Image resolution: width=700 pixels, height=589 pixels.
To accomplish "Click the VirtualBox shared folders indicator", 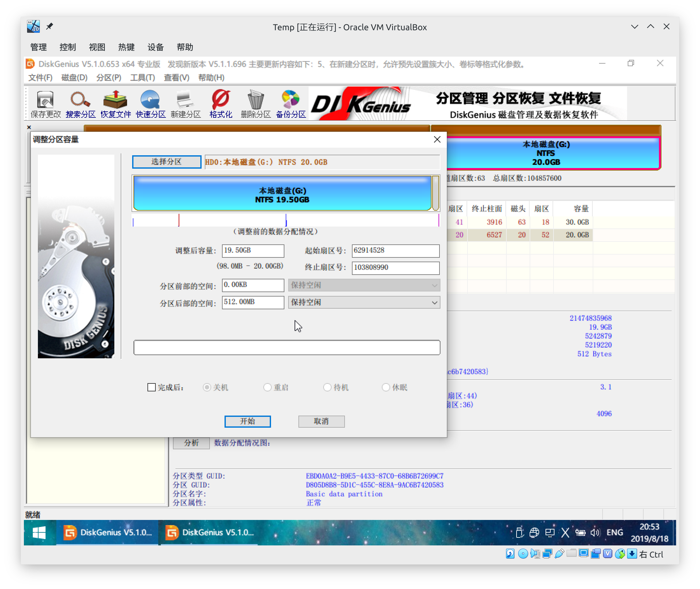I will [571, 554].
